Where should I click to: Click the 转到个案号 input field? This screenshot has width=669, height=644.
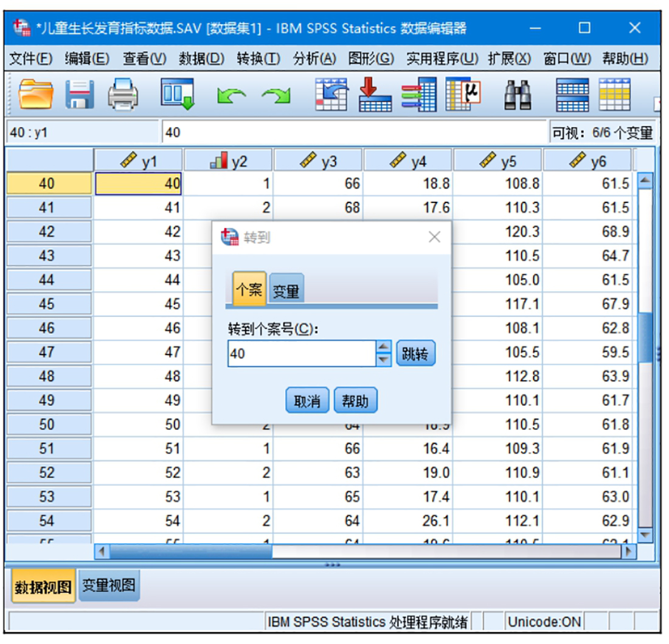pyautogui.click(x=301, y=353)
